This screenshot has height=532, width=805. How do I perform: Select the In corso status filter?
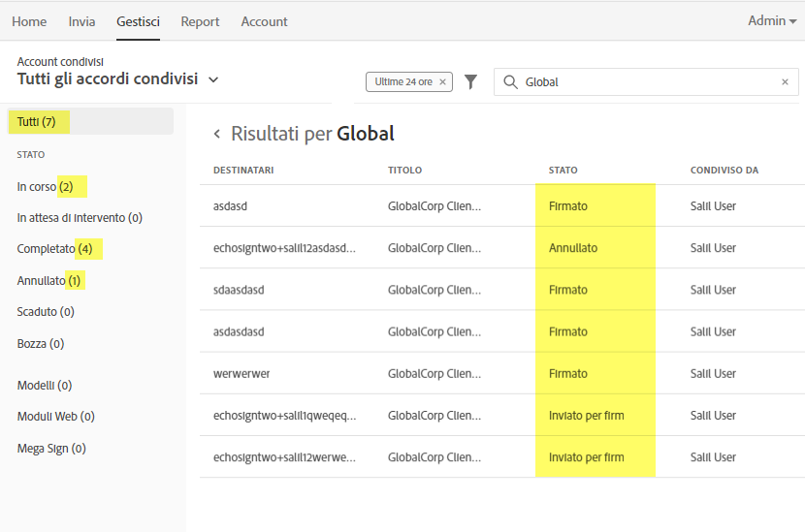click(45, 186)
